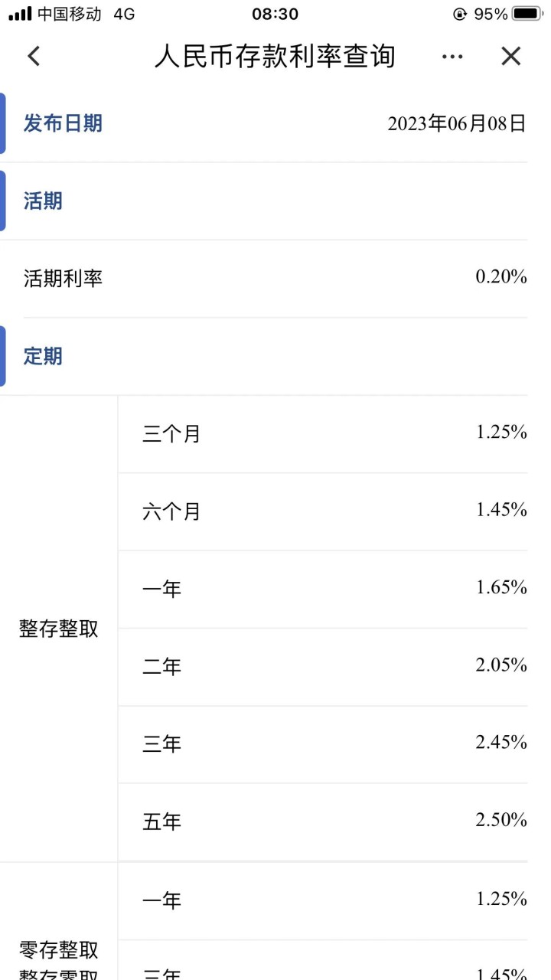Select the 定期 section header
Viewport: 551px width, 980px height.
pos(43,356)
